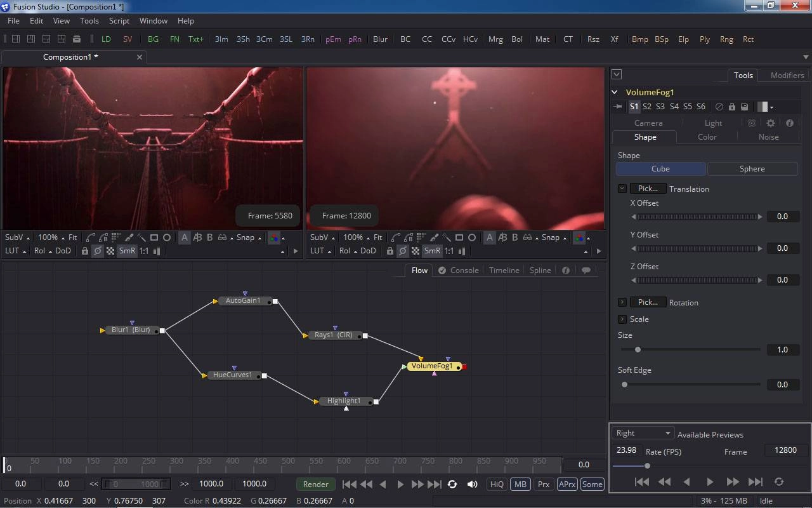Click the stereo glasses icon in the left viewer
812x508 pixels.
223,237
